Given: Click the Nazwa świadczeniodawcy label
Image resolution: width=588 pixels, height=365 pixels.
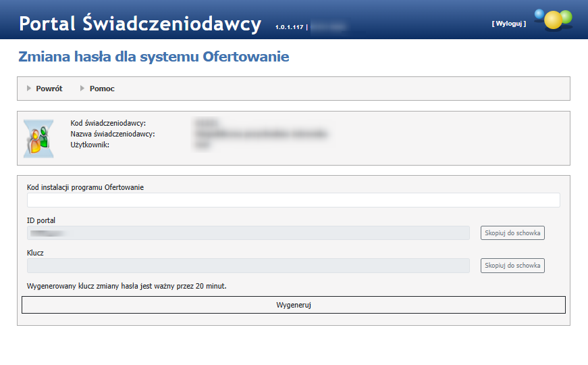Looking at the screenshot, I should (113, 134).
